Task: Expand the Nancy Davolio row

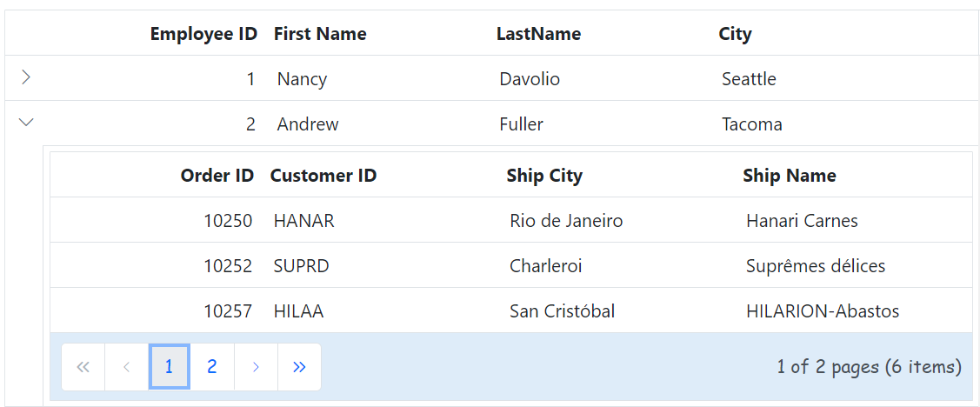Action: [x=25, y=77]
